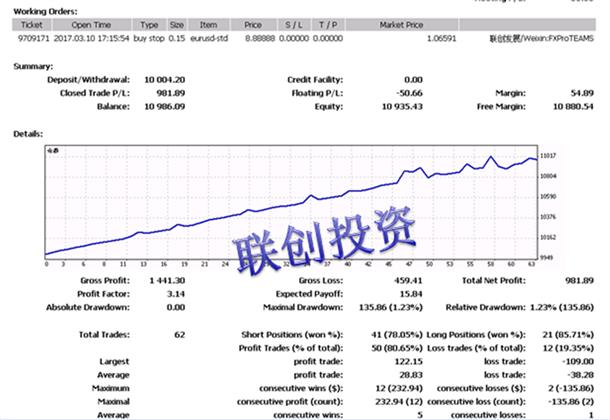Click Maximal Drawdown value 135.86 (1.23%)
The image size is (610, 420).
pos(391,308)
